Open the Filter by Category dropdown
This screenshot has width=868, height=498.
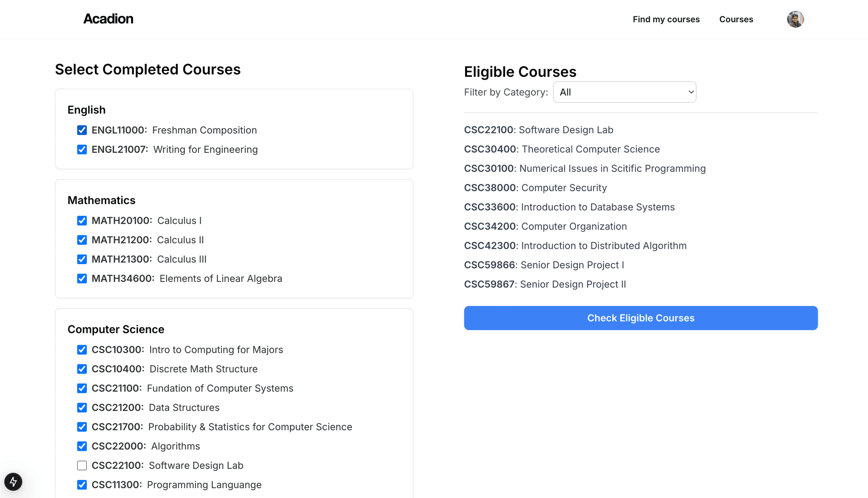624,92
